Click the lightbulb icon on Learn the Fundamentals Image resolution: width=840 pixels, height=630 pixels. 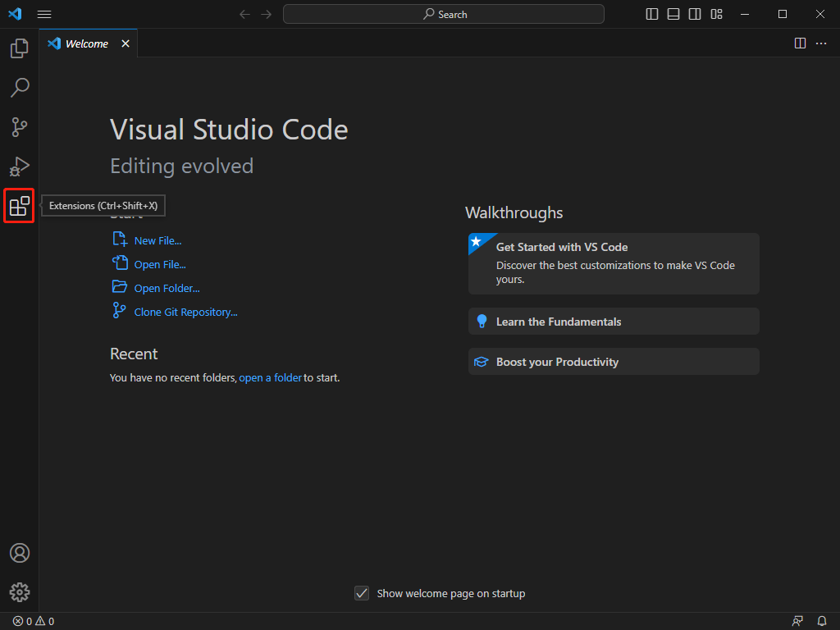pyautogui.click(x=482, y=322)
